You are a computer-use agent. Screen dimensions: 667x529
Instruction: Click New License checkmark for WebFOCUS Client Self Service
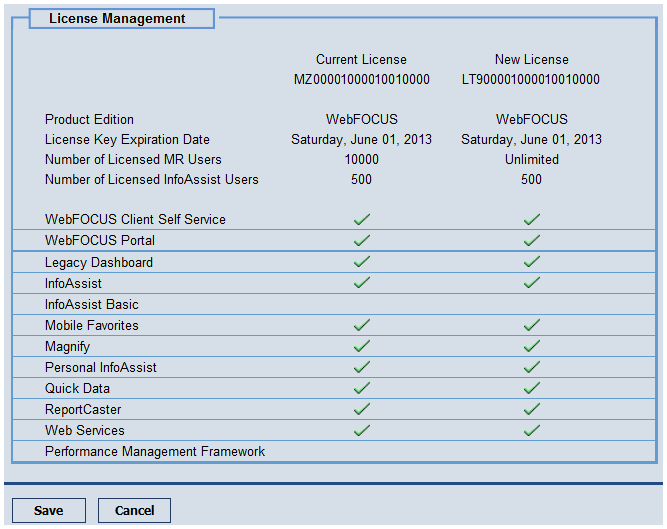coord(532,219)
